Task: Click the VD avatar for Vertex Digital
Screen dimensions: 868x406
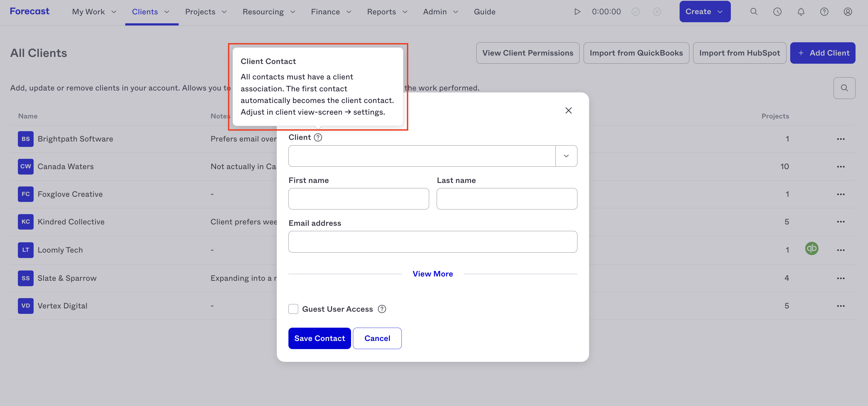Action: 25,306
